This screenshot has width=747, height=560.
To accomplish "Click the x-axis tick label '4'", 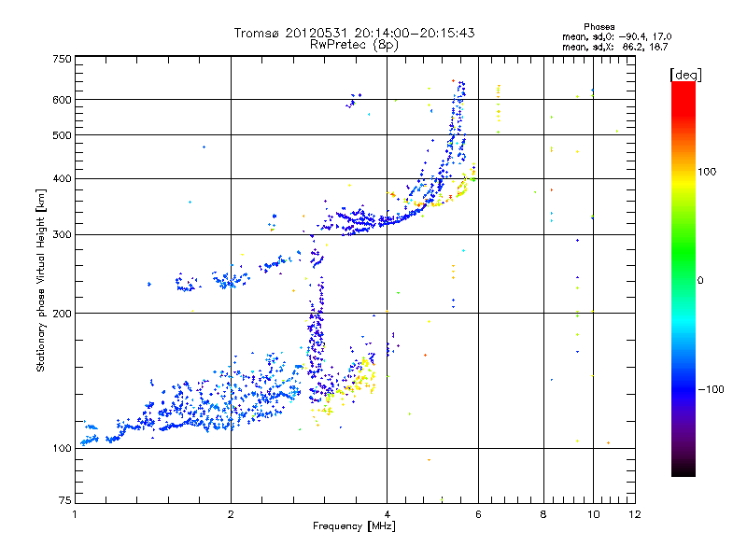I will click(x=387, y=514).
